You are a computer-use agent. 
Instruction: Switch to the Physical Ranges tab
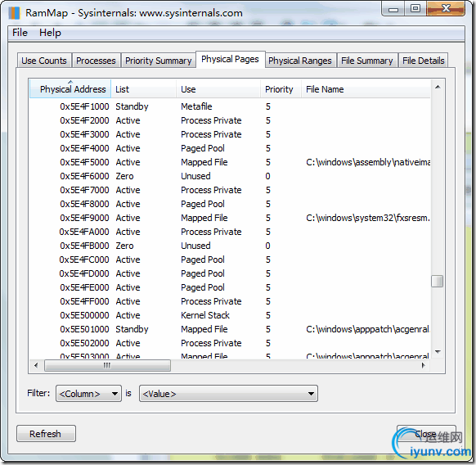[x=300, y=61]
